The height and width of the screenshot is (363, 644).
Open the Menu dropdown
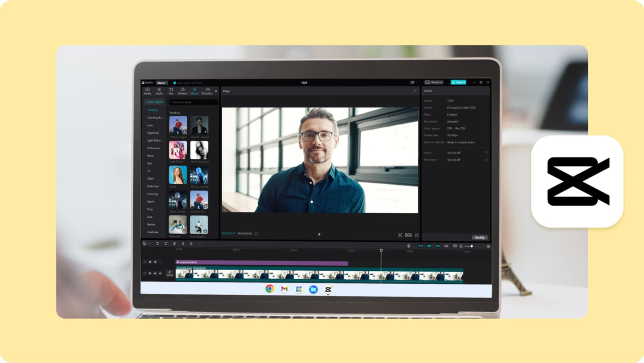point(161,82)
